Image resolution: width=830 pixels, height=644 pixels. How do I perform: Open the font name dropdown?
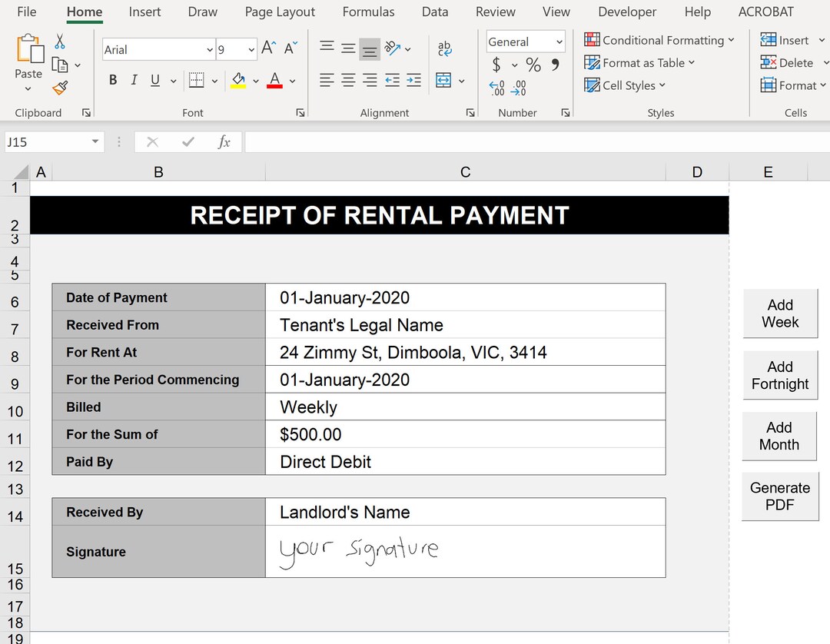208,48
